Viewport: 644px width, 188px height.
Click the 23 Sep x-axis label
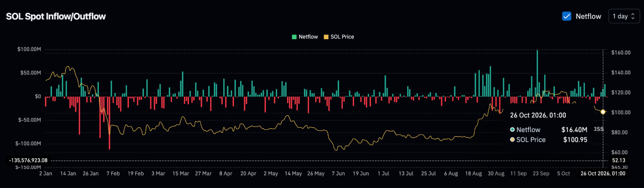coord(541,174)
